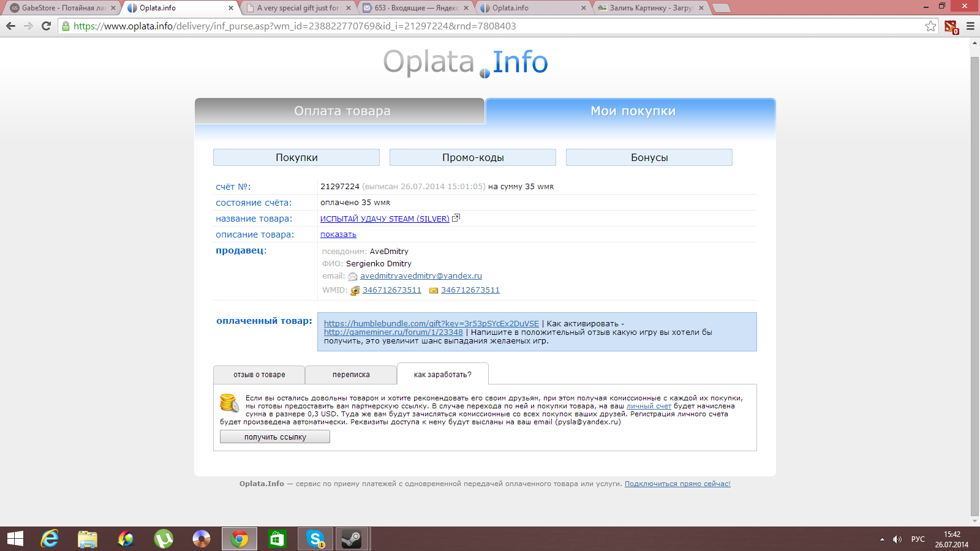Reload the current Oplata.info page
Image resolution: width=980 pixels, height=551 pixels.
click(46, 26)
